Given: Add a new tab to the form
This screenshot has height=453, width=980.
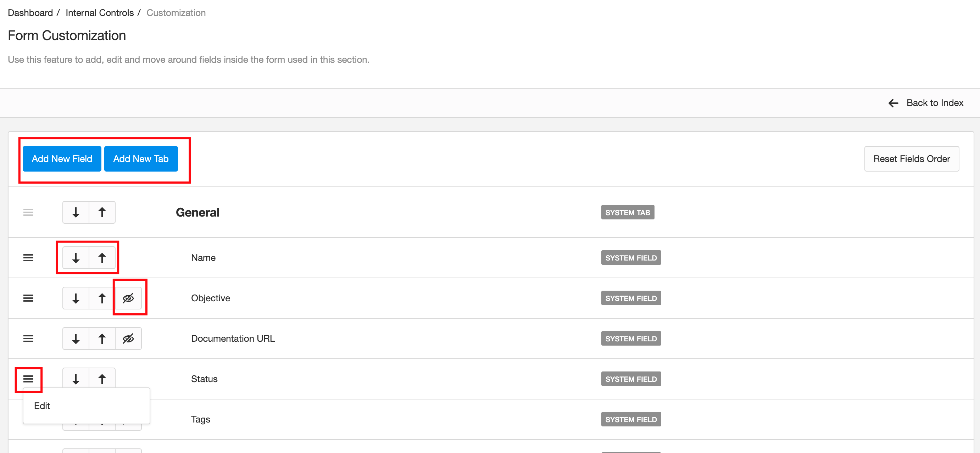Looking at the screenshot, I should coord(141,159).
